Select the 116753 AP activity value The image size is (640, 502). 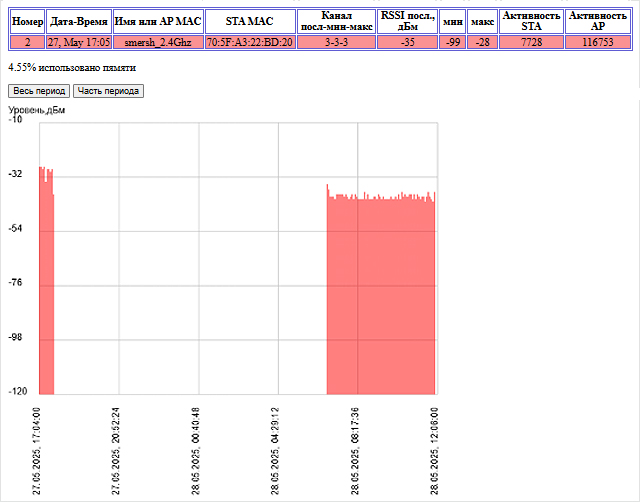(598, 43)
